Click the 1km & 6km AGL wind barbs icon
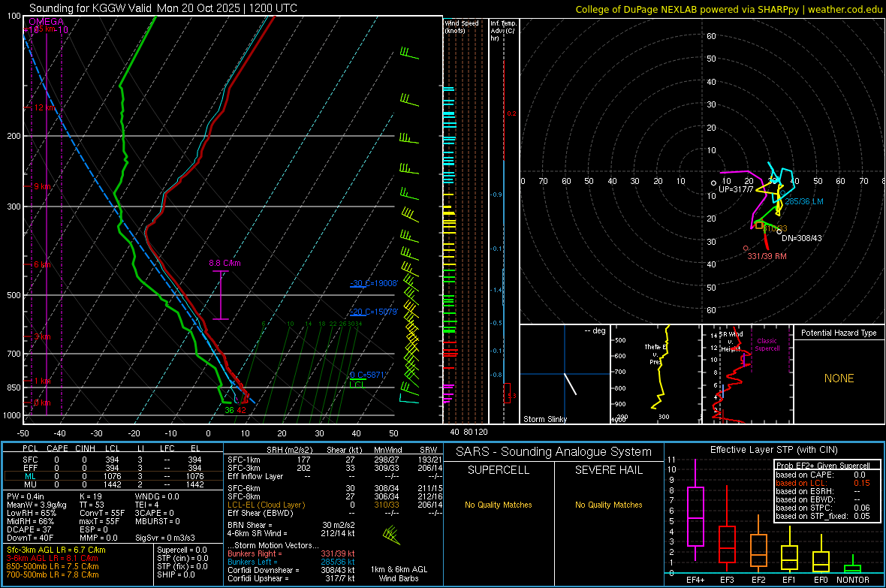The height and width of the screenshot is (588, 886). (x=391, y=535)
